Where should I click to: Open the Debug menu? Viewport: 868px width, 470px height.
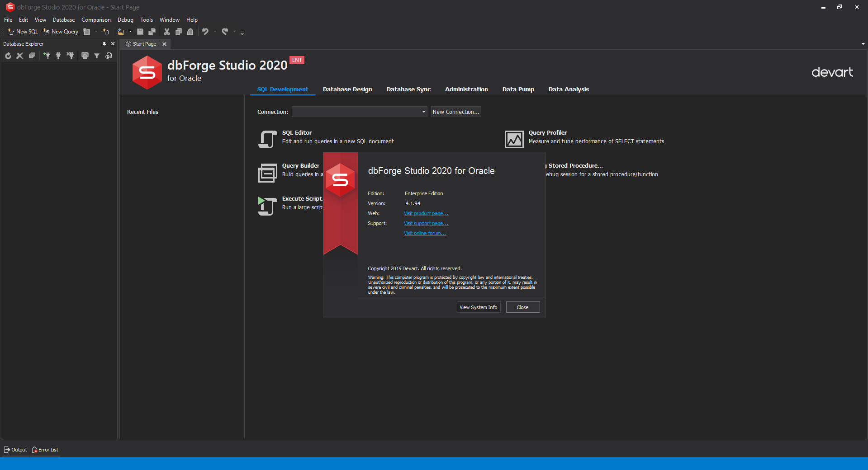pos(125,20)
